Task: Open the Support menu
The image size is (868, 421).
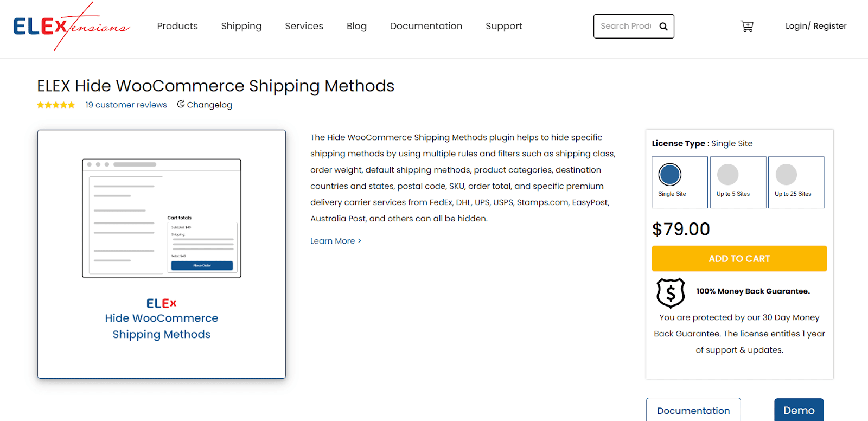Action: point(504,26)
